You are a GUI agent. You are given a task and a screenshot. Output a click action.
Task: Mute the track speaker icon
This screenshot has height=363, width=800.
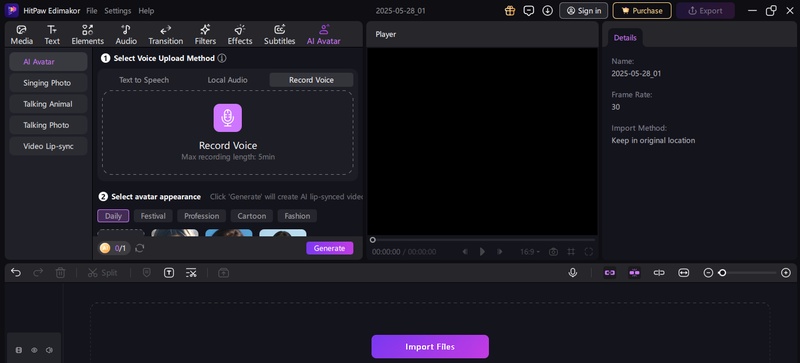tap(49, 350)
